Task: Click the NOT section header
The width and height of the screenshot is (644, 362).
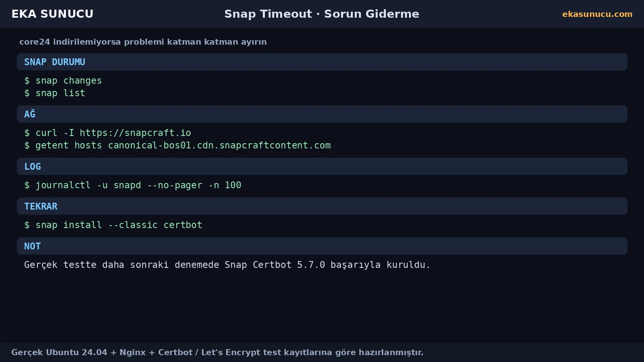Action: click(x=322, y=246)
